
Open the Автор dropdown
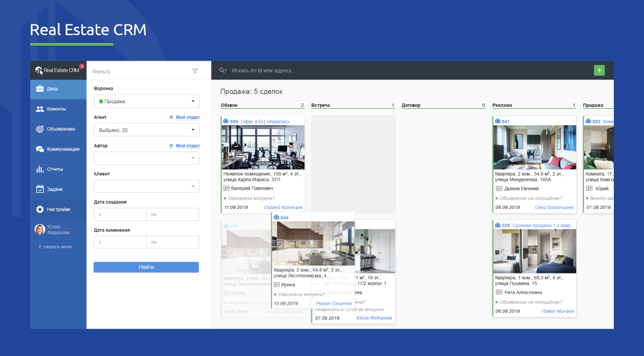[x=146, y=158]
